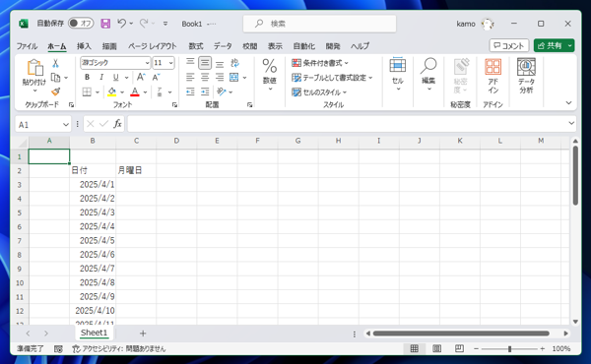Open Format as Table (テーブルとして書式設定) dropdown
This screenshot has height=364, width=591.
click(x=333, y=78)
